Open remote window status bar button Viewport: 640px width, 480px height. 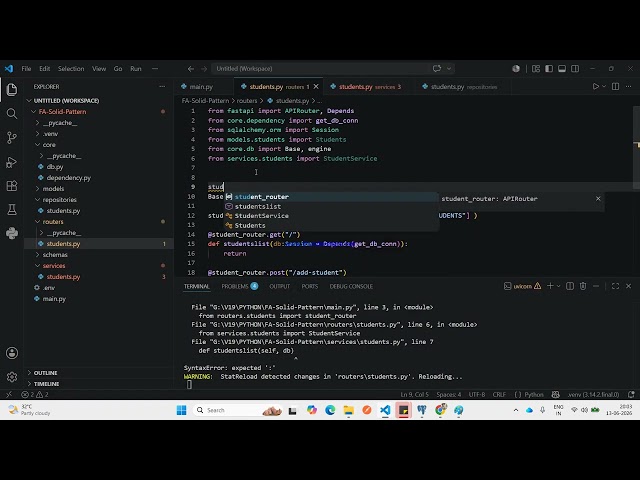(9, 394)
